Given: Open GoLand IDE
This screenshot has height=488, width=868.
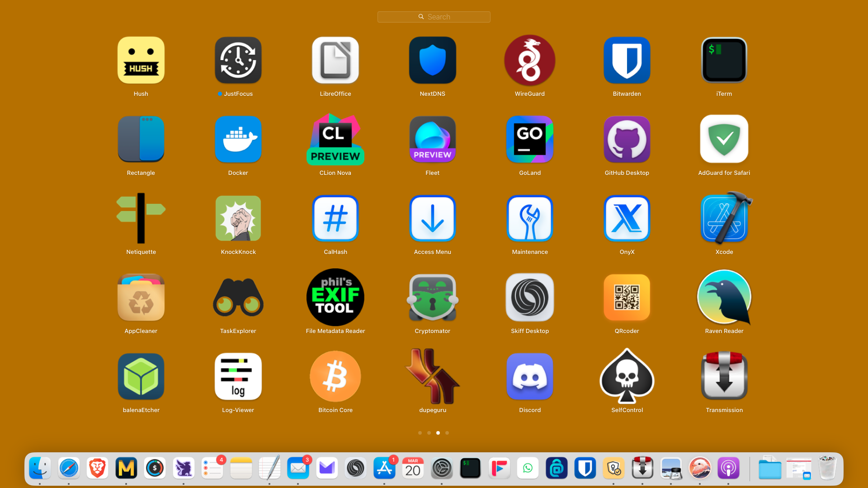Looking at the screenshot, I should [x=530, y=139].
